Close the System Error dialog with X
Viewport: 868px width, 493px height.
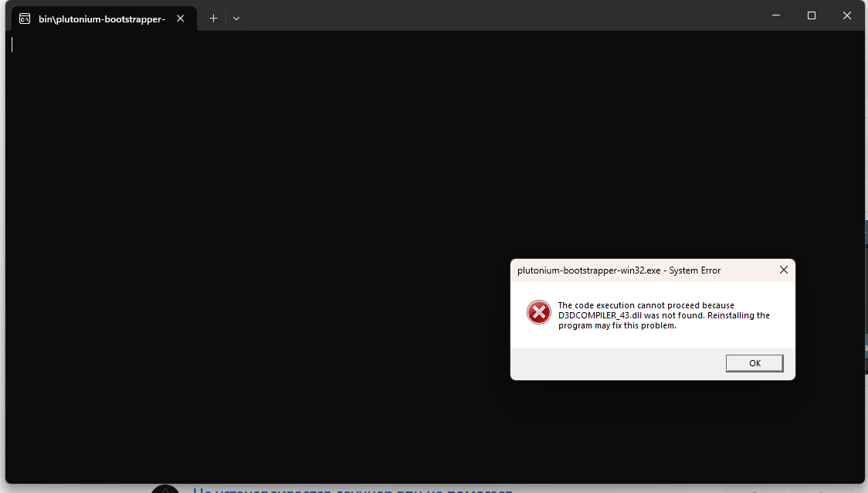(783, 270)
